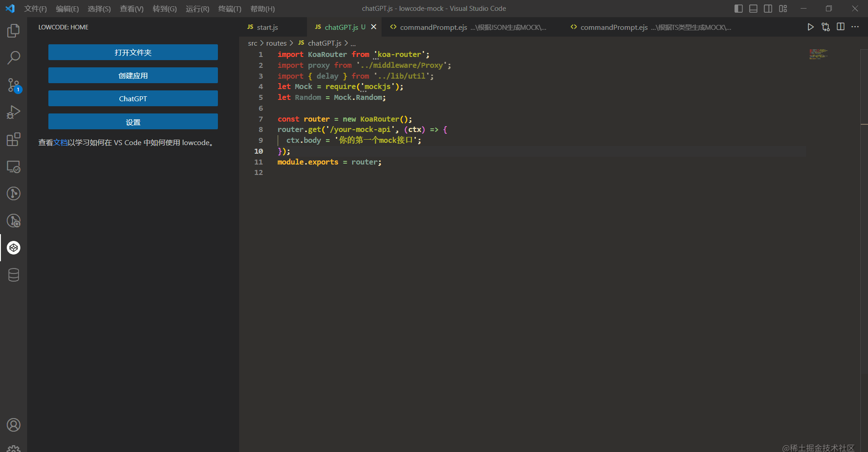Open the Remote Explorer icon

click(14, 166)
